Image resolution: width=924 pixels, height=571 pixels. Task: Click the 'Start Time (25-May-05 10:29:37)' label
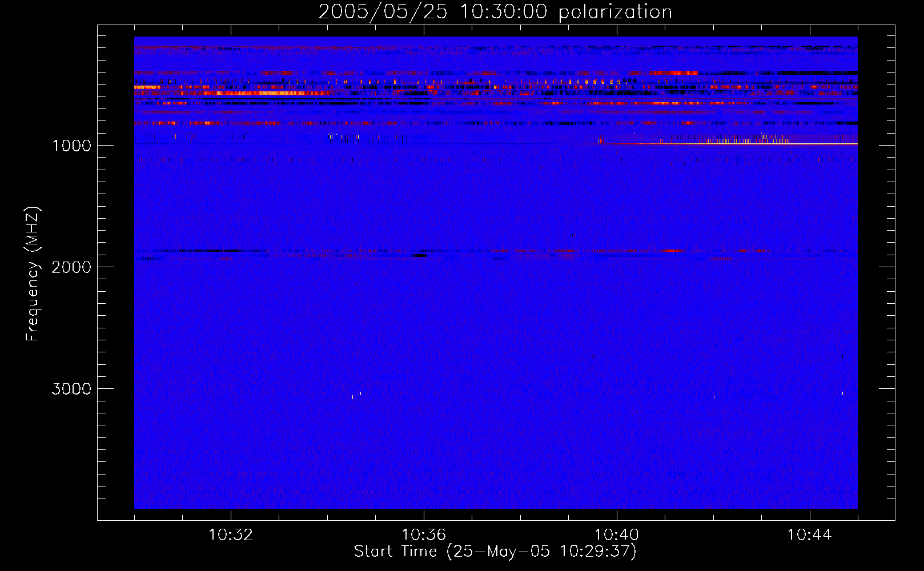coord(495,552)
